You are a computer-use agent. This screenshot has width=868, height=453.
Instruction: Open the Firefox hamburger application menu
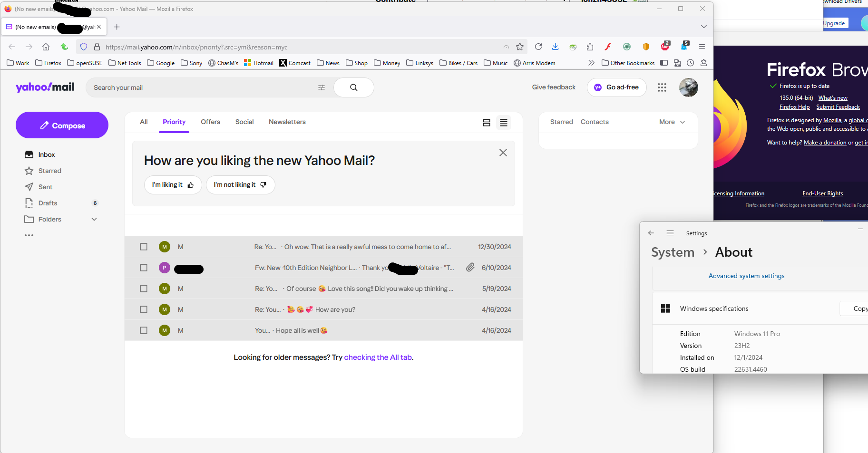702,47
